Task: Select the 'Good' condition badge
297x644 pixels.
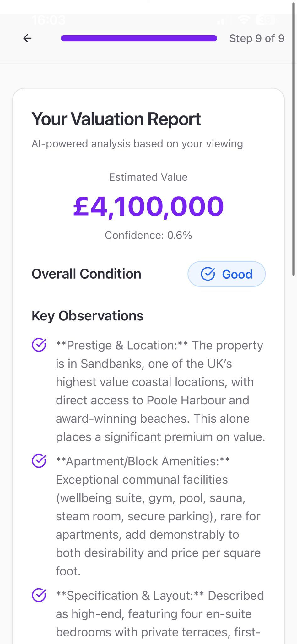Action: click(227, 274)
